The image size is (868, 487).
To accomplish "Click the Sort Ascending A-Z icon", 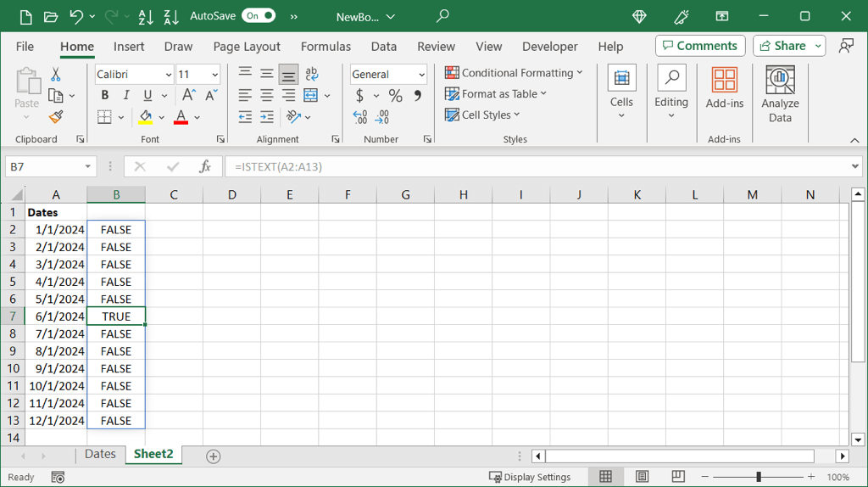I will pyautogui.click(x=145, y=16).
